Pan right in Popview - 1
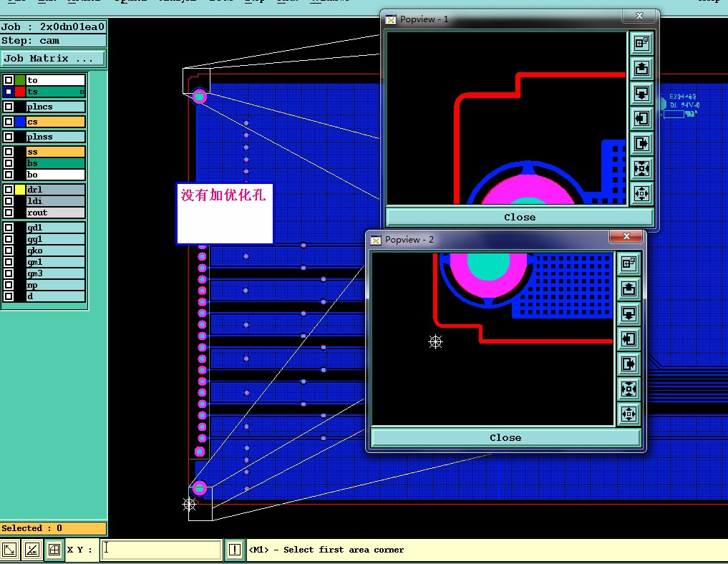 641,143
